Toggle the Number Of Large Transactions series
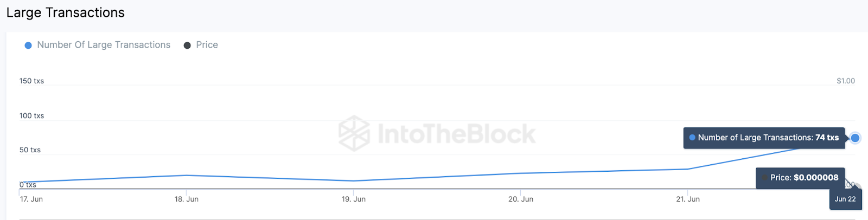This screenshot has height=220, width=868. (104, 45)
